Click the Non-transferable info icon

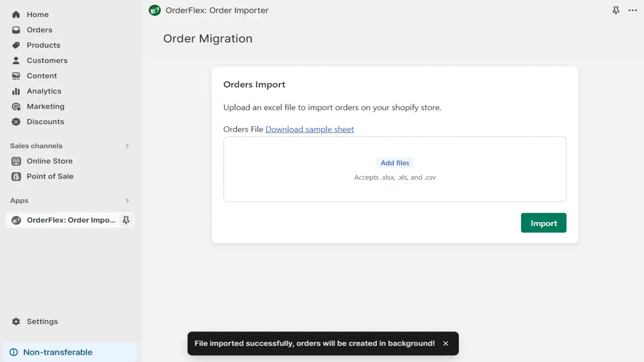pos(14,352)
